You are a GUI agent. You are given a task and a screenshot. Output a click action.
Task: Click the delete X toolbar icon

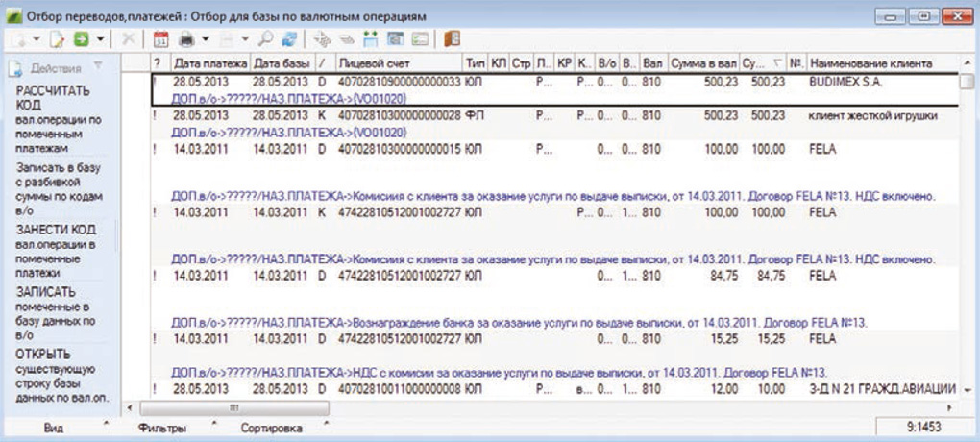(x=129, y=39)
